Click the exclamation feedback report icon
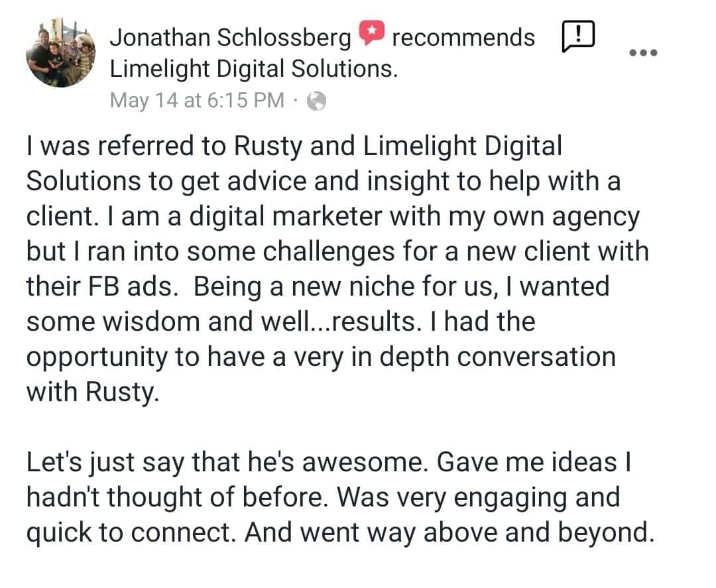716x588 pixels. point(578,35)
